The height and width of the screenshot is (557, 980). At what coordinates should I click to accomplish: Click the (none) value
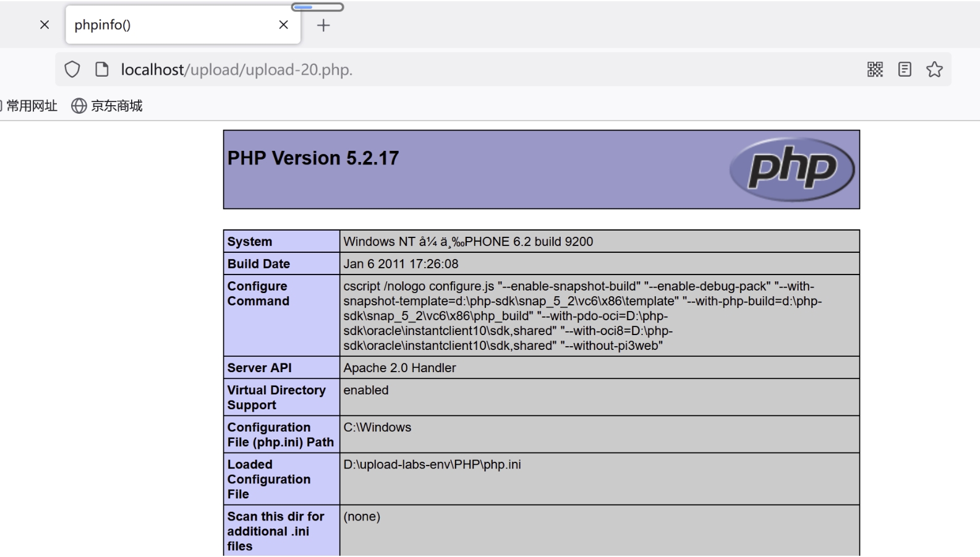point(362,516)
